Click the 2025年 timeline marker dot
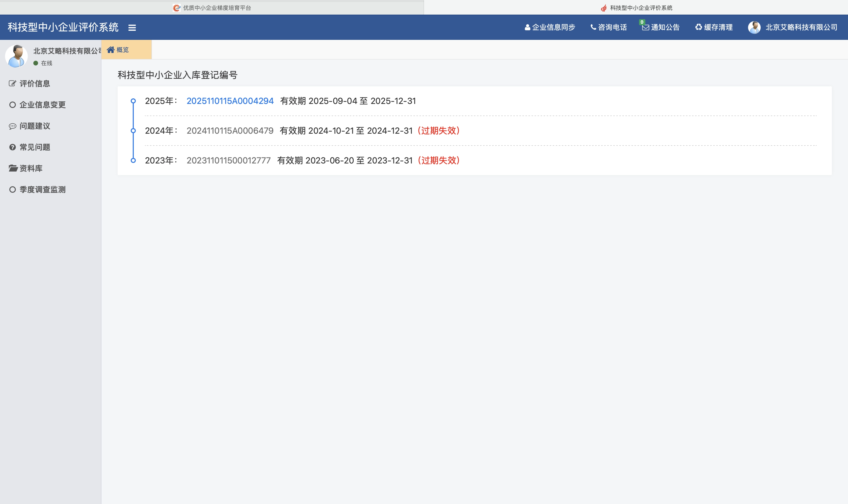Image resolution: width=848 pixels, height=504 pixels. tap(133, 101)
